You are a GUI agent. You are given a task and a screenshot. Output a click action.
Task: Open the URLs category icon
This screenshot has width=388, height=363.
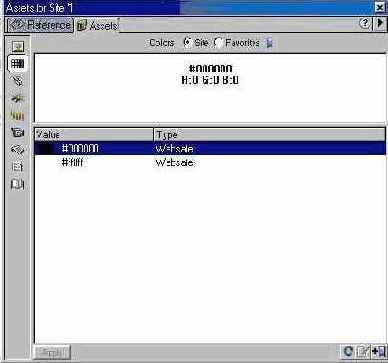point(17,80)
